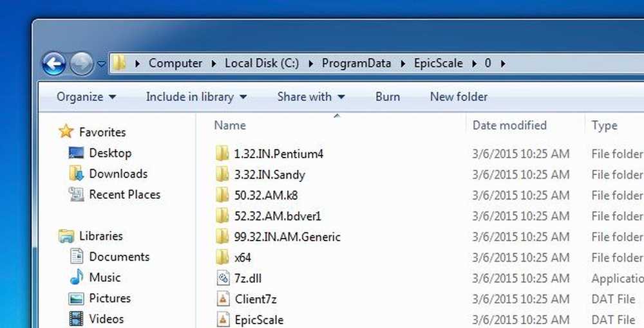Sort by the Date modified column header
The height and width of the screenshot is (328, 644).
[509, 125]
